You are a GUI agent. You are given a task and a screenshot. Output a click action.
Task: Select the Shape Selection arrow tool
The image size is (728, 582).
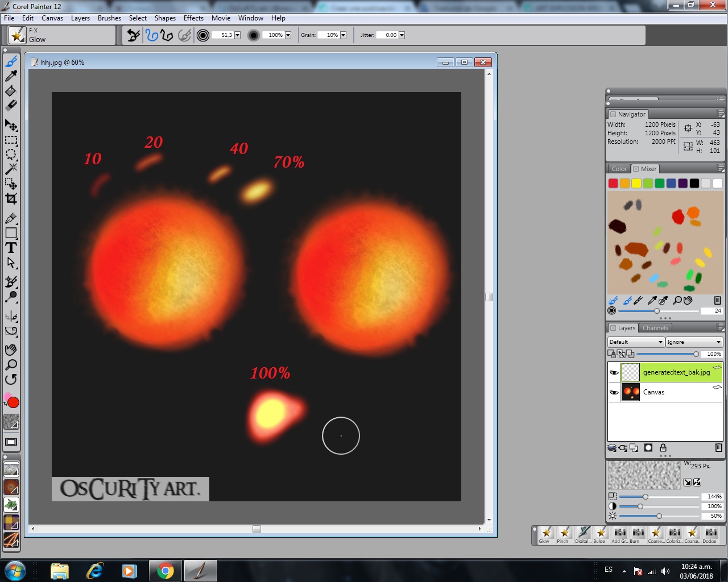point(11,263)
